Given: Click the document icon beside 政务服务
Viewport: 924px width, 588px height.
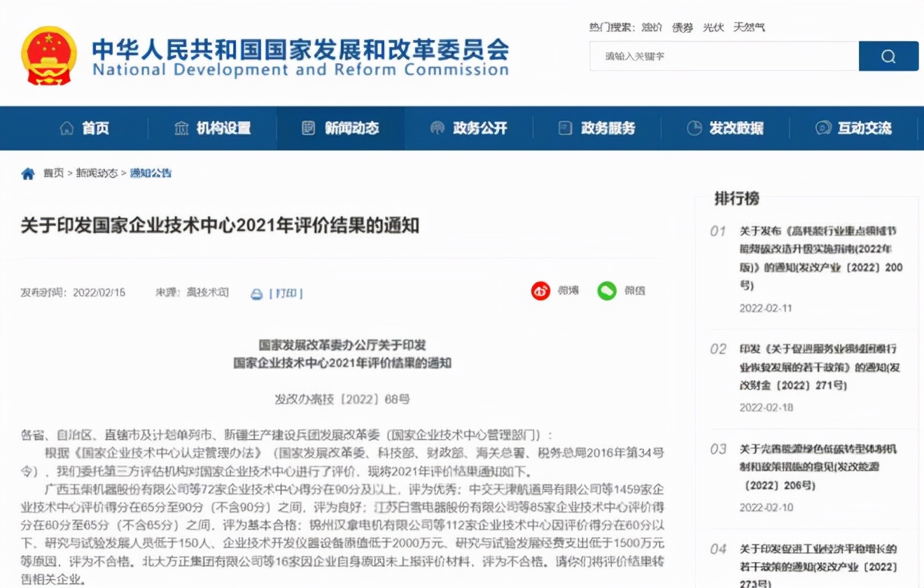Looking at the screenshot, I should coord(566,128).
